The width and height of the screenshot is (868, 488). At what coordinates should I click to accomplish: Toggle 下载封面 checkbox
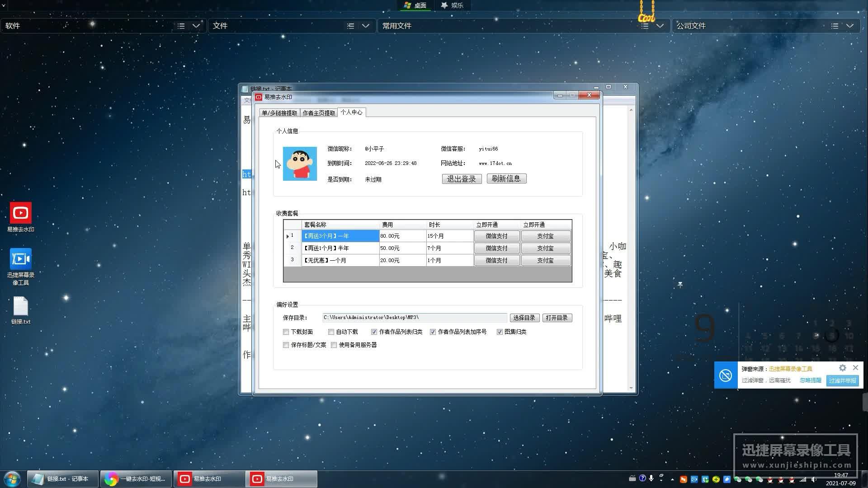click(x=286, y=332)
